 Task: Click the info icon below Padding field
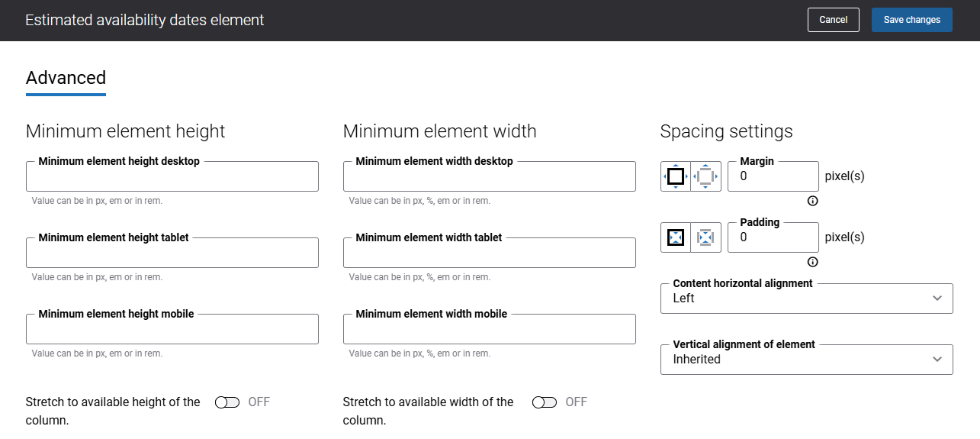point(812,262)
